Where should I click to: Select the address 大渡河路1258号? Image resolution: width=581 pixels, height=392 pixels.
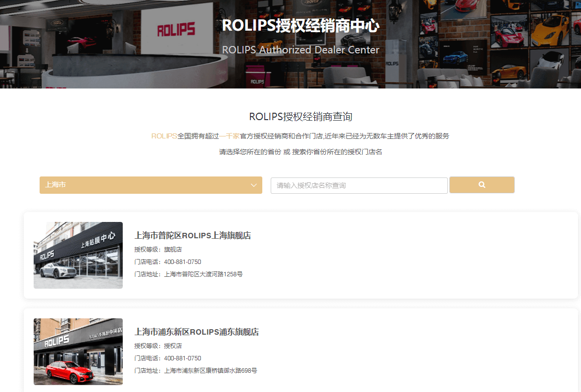click(x=203, y=274)
